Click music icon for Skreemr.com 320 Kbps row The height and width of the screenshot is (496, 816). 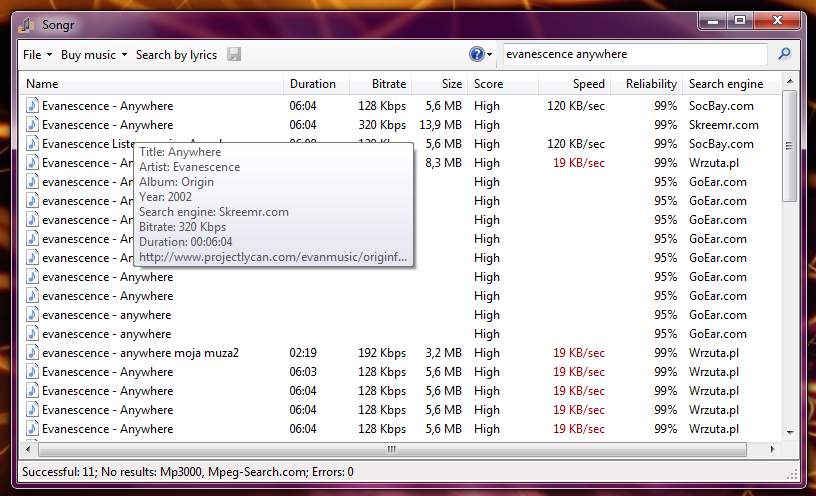coord(32,125)
